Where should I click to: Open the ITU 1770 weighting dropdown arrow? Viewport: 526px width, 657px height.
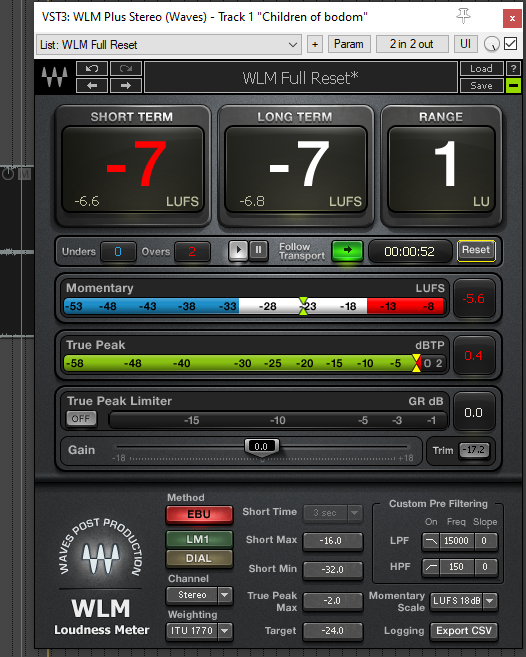pyautogui.click(x=225, y=631)
